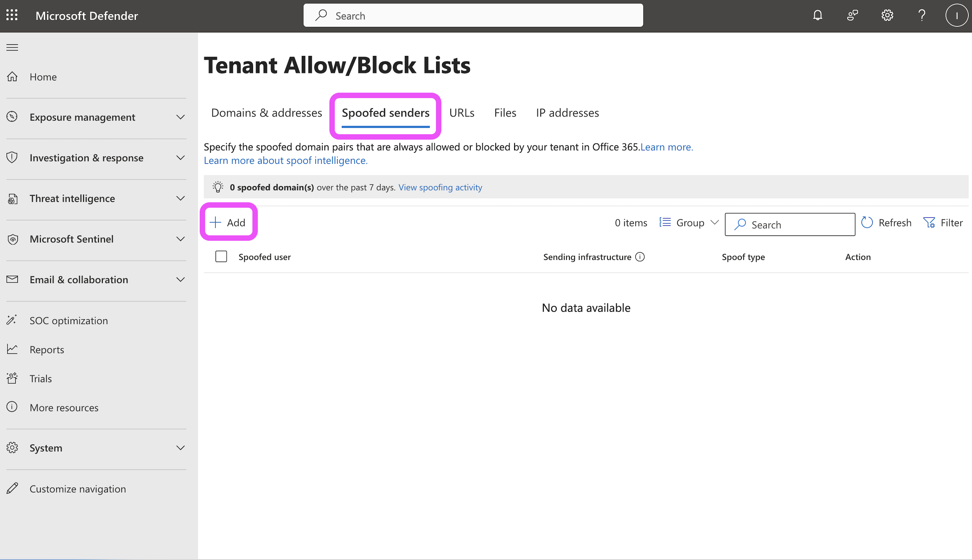972x560 pixels.
Task: Open Home in the sidebar
Action: [43, 77]
